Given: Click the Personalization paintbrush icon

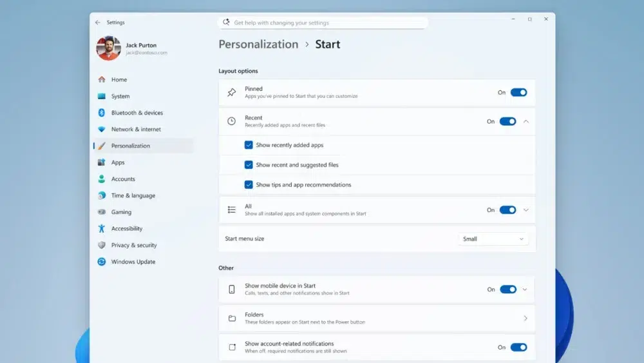Looking at the screenshot, I should point(102,146).
